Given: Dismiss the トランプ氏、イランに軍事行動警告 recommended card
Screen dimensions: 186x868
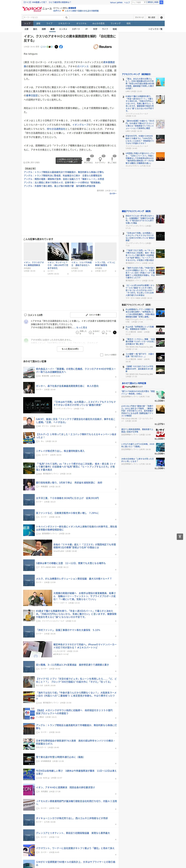Looking at the screenshot, I should click(115, 271).
